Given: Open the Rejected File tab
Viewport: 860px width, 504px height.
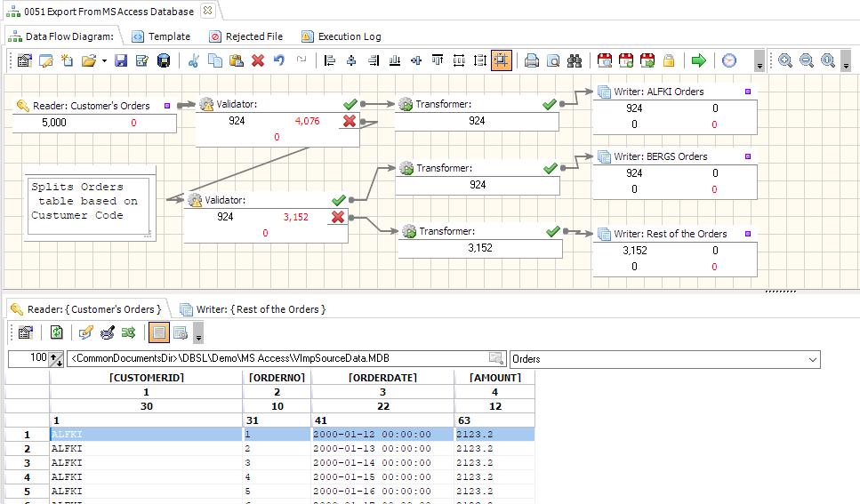Looking at the screenshot, I should (246, 36).
